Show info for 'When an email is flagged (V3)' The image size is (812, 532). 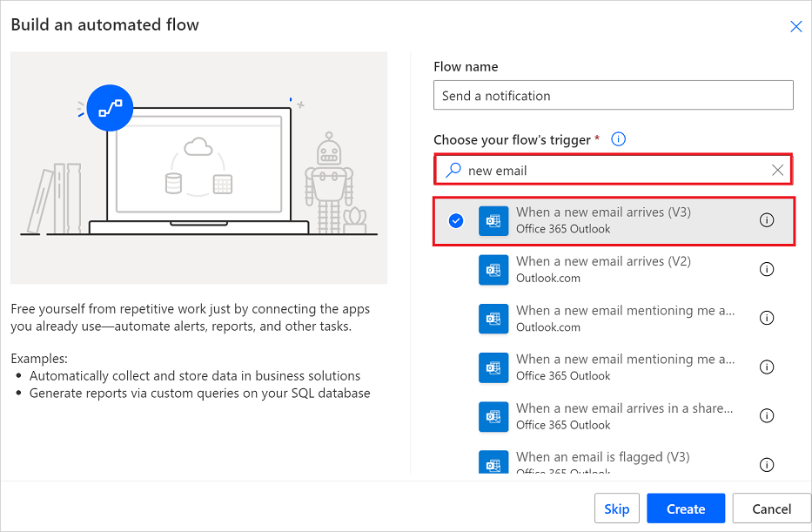point(767,465)
